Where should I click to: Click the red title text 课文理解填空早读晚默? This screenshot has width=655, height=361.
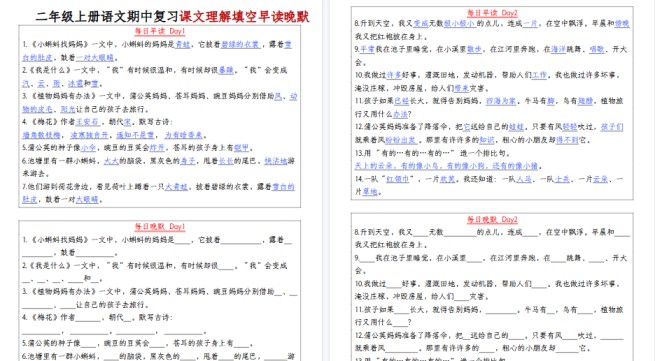point(244,16)
